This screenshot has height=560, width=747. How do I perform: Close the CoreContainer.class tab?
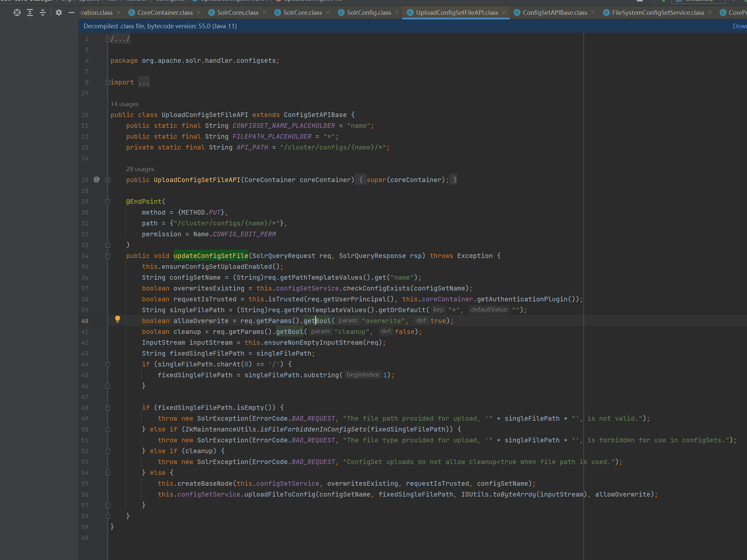click(x=198, y=12)
